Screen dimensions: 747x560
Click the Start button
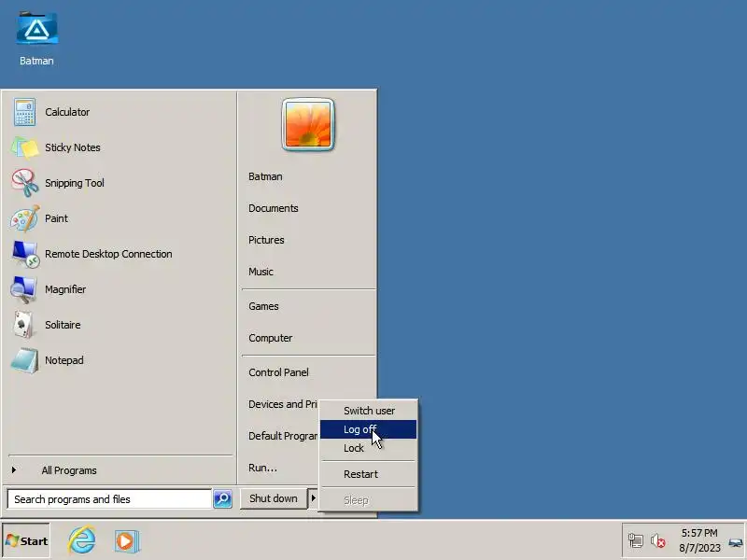tap(26, 540)
